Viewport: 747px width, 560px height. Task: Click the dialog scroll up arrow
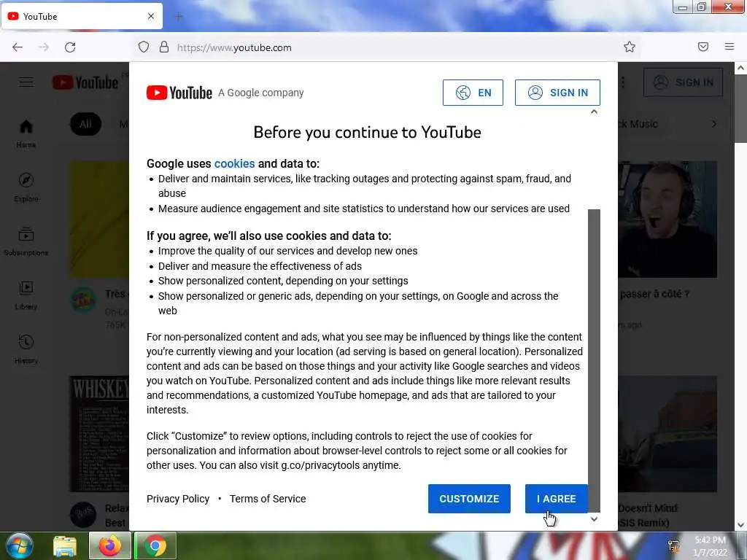click(594, 112)
